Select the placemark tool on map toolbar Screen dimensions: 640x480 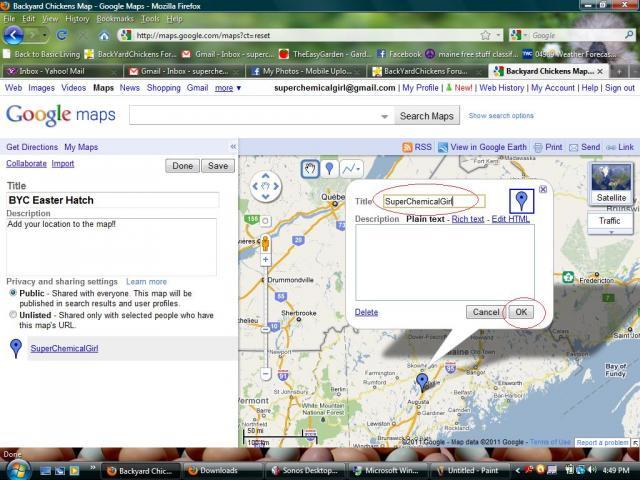[x=329, y=169]
